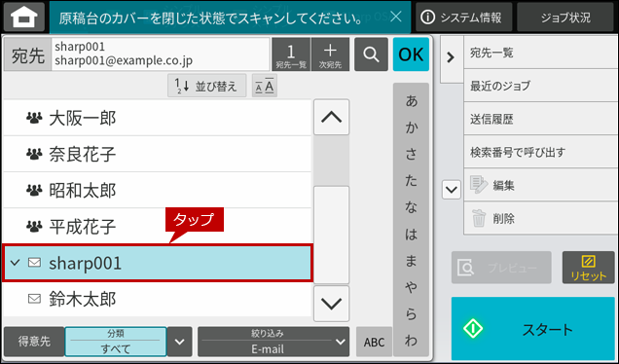
Task: Go to the Home screen icon
Action: coord(24,17)
